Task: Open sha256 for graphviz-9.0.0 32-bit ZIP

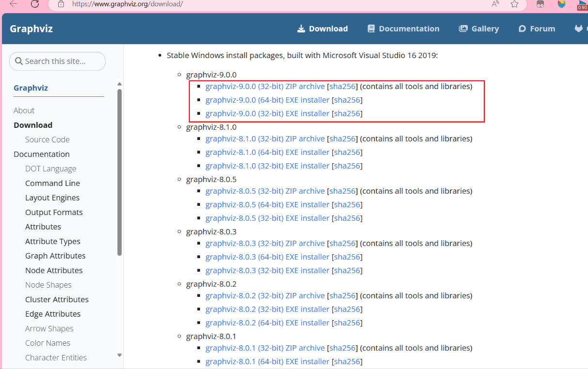Action: coord(343,86)
